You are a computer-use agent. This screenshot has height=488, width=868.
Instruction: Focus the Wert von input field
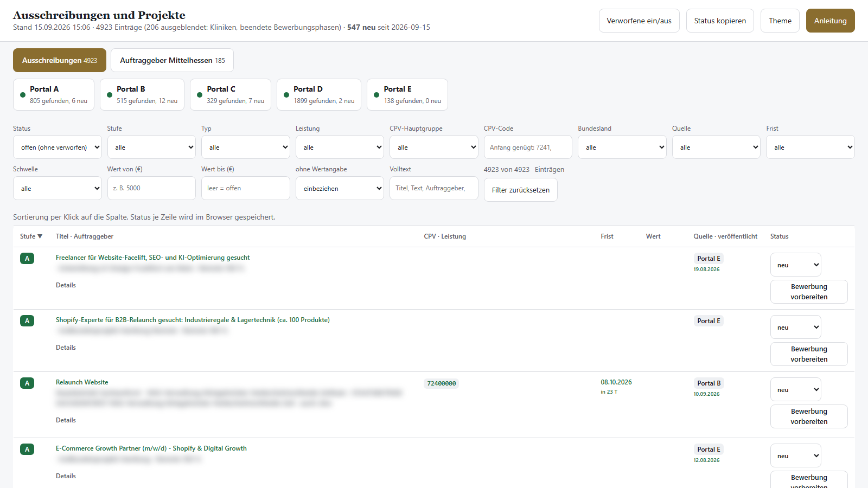tap(151, 188)
